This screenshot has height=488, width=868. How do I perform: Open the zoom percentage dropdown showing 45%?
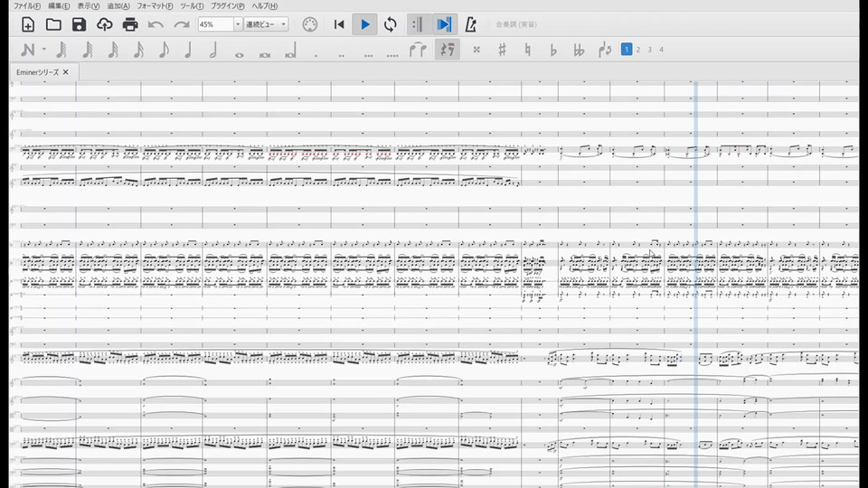pos(238,24)
